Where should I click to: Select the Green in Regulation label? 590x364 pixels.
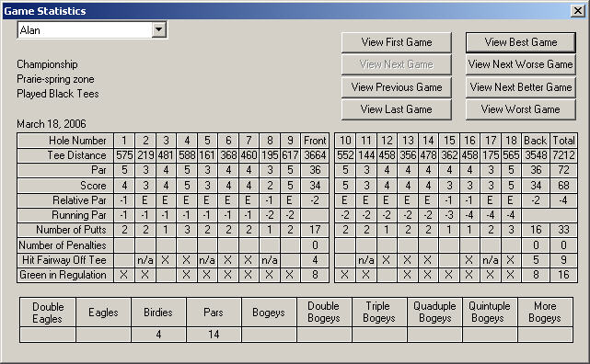[65, 275]
